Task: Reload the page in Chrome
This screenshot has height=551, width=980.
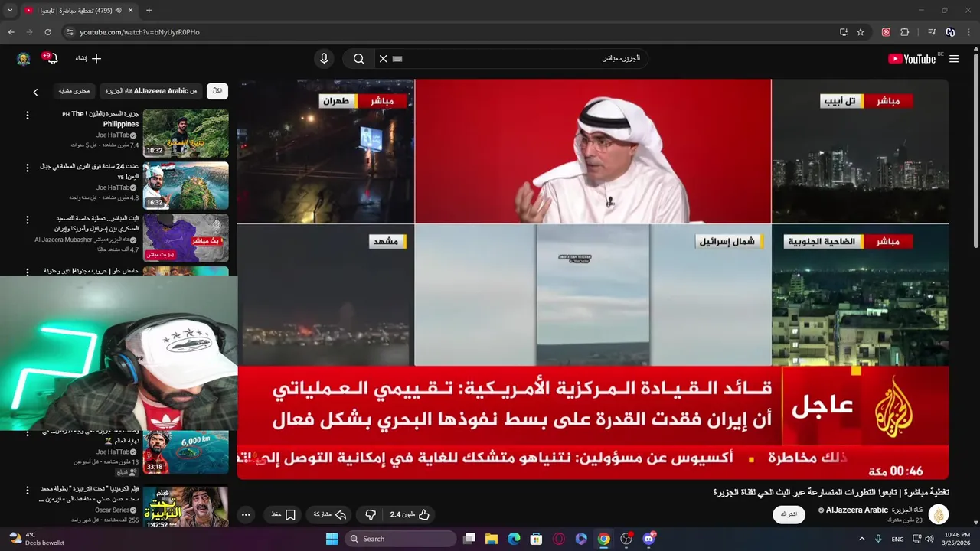Action: [x=47, y=32]
